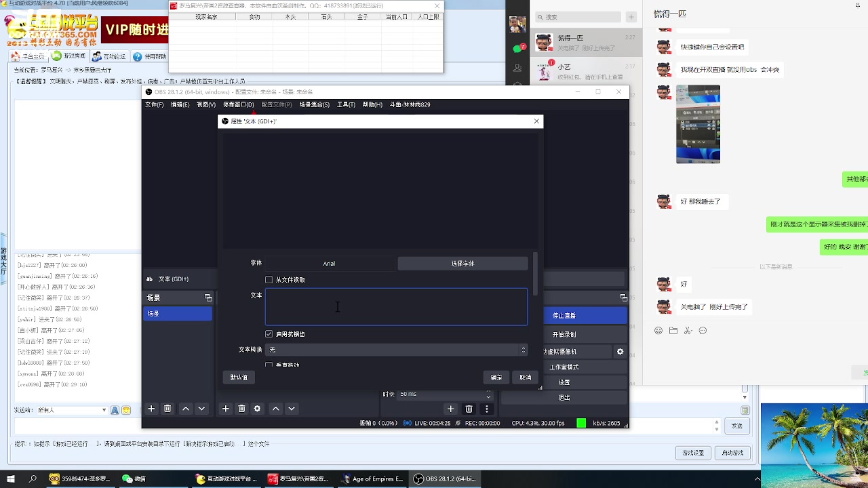This screenshot has width=868, height=488.
Task: Click properties dialog vertical scrollbar
Action: point(536,274)
